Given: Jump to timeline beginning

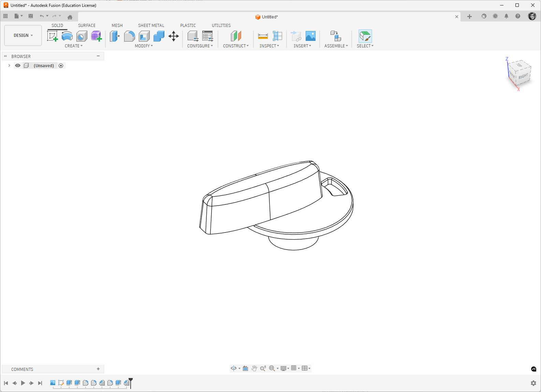Looking at the screenshot, I should click(6, 383).
